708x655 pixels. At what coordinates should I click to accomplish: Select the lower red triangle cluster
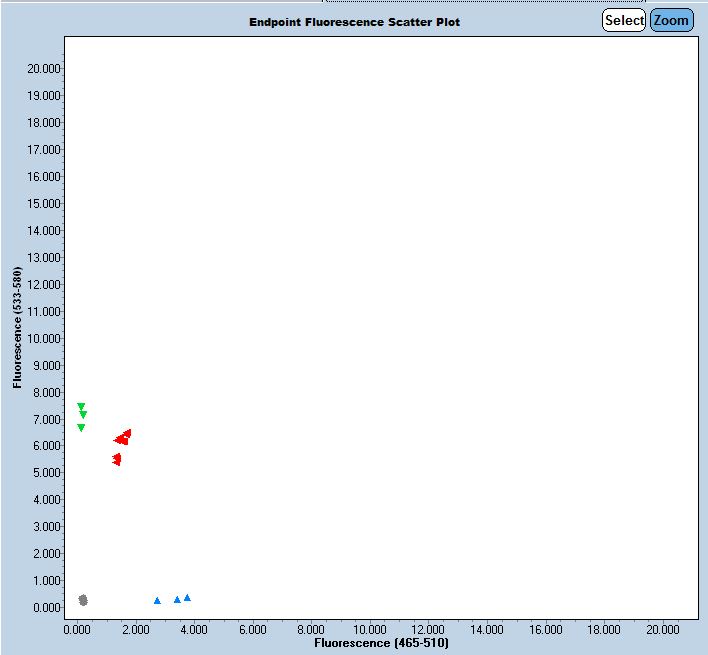tap(117, 459)
